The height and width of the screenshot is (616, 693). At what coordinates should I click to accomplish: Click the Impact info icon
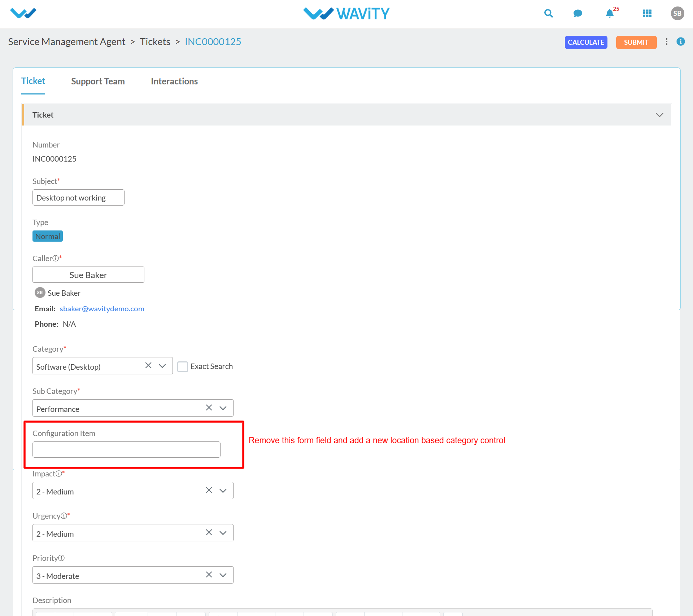[58, 474]
